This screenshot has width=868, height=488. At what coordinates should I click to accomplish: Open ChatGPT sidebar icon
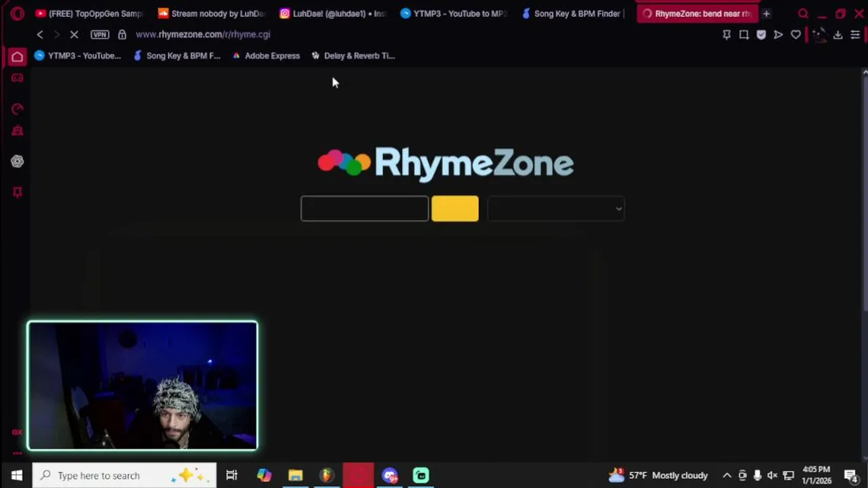17,161
